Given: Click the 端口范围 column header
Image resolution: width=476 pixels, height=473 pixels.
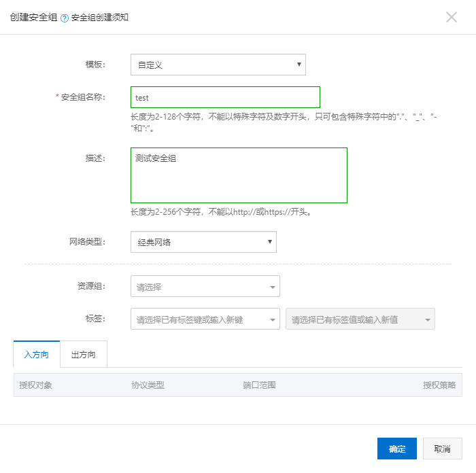Looking at the screenshot, I should (x=259, y=385).
